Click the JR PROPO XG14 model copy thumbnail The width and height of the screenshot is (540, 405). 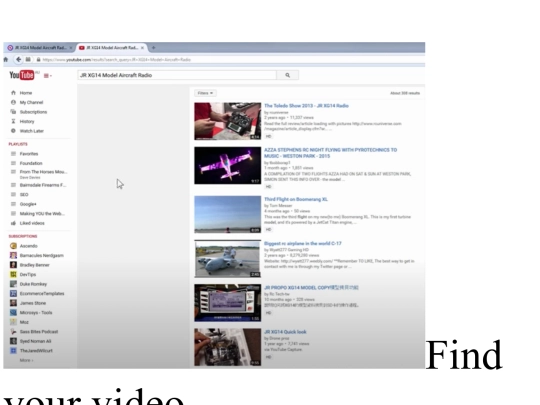(x=227, y=303)
